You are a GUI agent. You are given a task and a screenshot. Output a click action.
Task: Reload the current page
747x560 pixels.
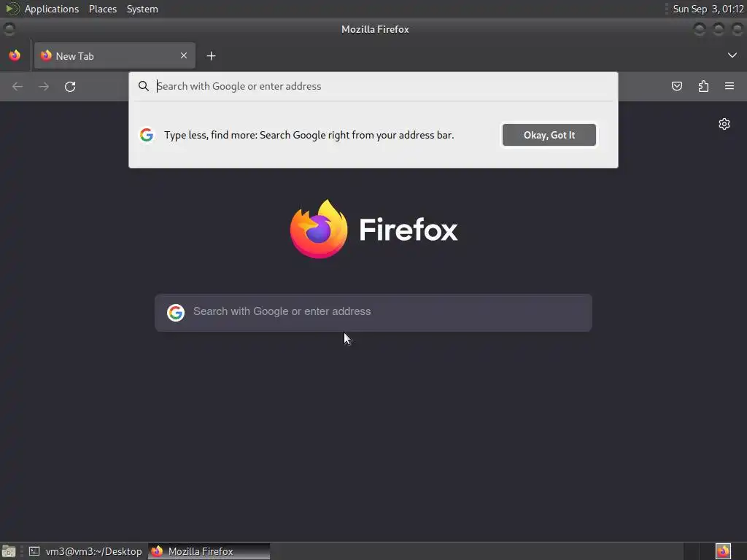(x=70, y=86)
